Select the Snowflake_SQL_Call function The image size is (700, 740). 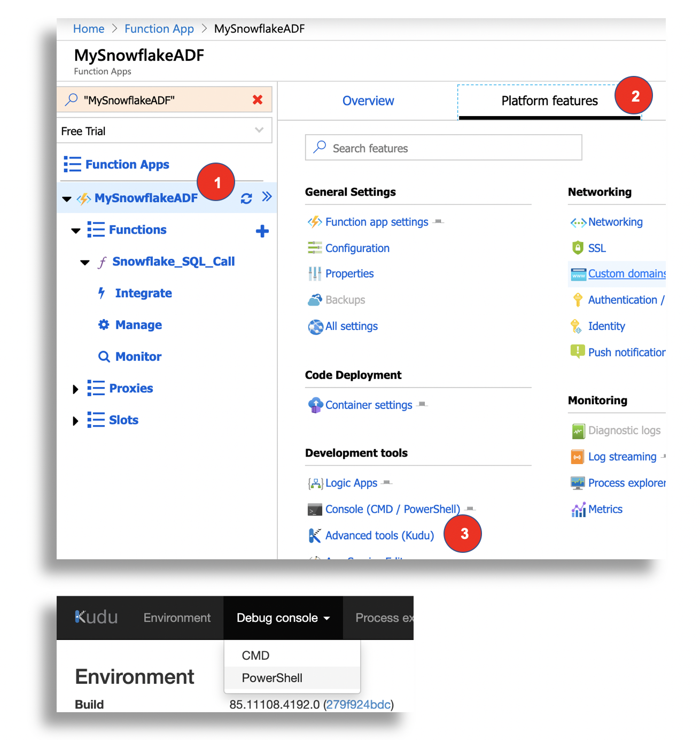(x=173, y=261)
